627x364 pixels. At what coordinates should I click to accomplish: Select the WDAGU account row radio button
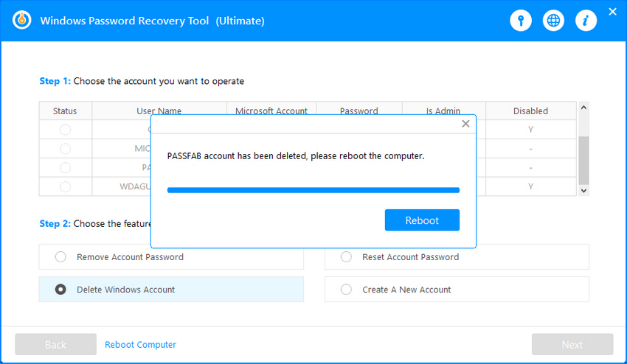click(65, 186)
